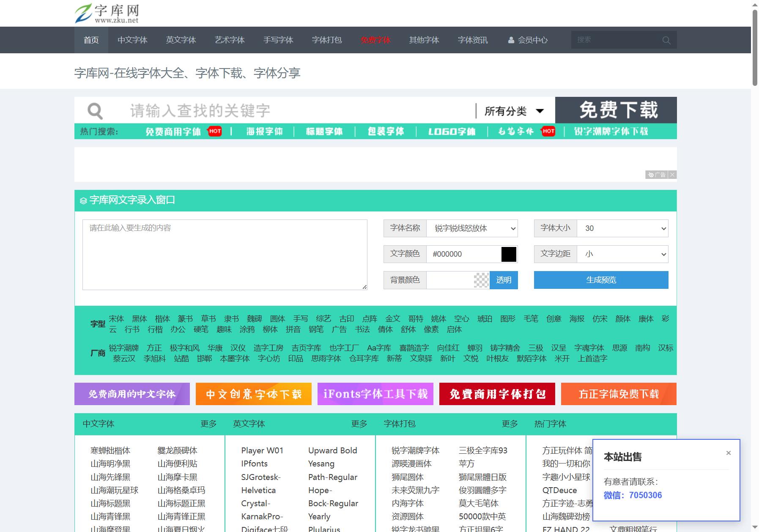The height and width of the screenshot is (532, 759).
Task: Click the blue 生成预览 button
Action: pyautogui.click(x=601, y=280)
